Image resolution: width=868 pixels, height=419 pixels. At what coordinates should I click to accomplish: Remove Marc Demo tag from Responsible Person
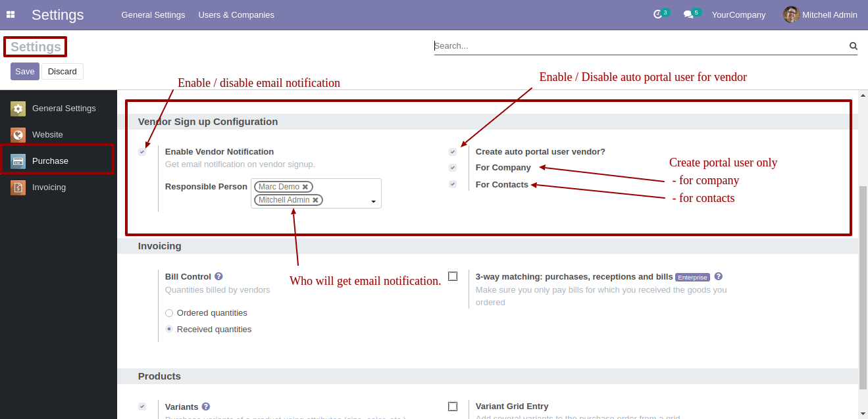pyautogui.click(x=305, y=187)
